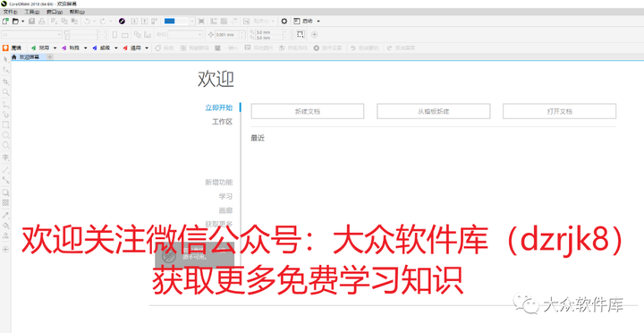Click the property bar quick customize plus

pyautogui.click(x=314, y=35)
